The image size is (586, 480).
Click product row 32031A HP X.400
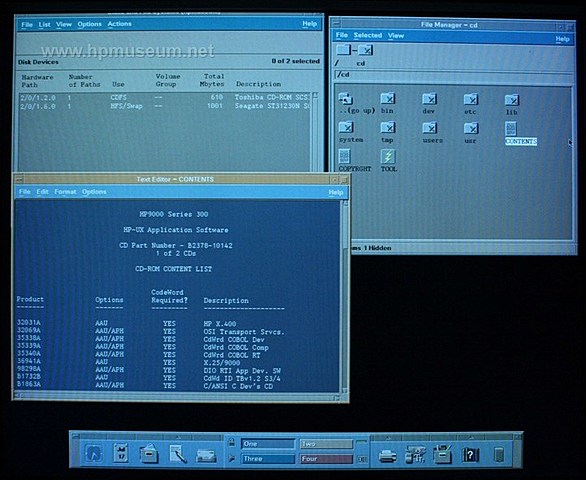(x=126, y=323)
